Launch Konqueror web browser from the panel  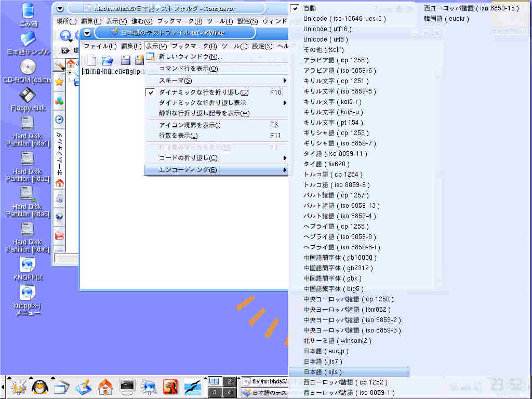[x=149, y=387]
